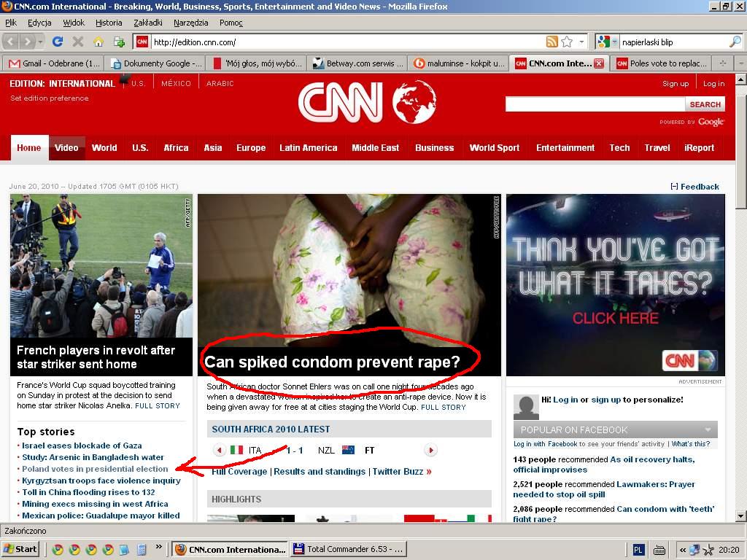Image resolution: width=747 pixels, height=560 pixels.
Task: Click the stop loading X icon
Action: (77, 42)
